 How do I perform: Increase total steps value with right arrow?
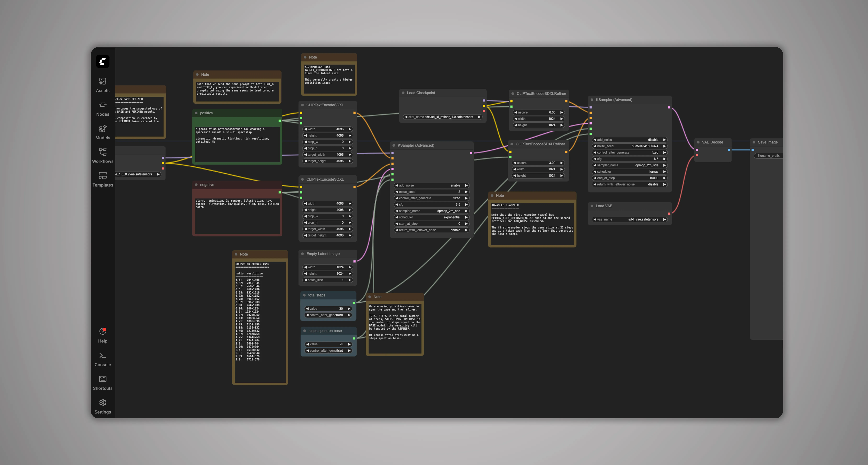coord(349,309)
